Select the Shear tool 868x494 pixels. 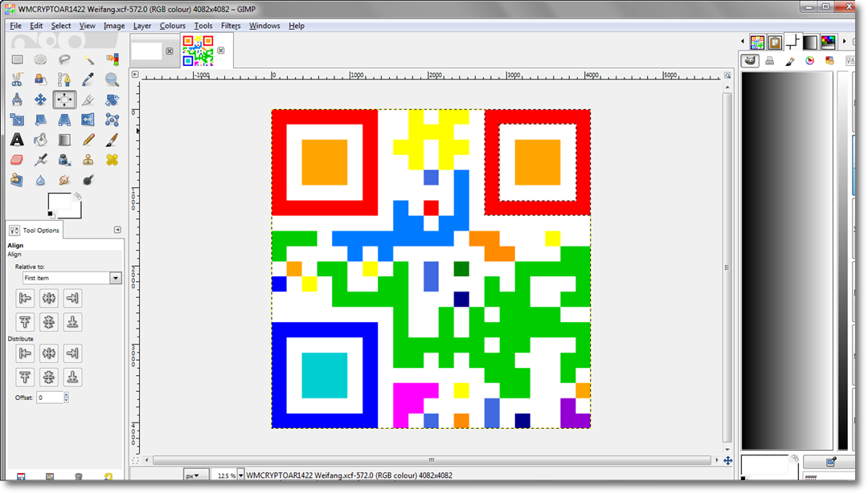[40, 120]
